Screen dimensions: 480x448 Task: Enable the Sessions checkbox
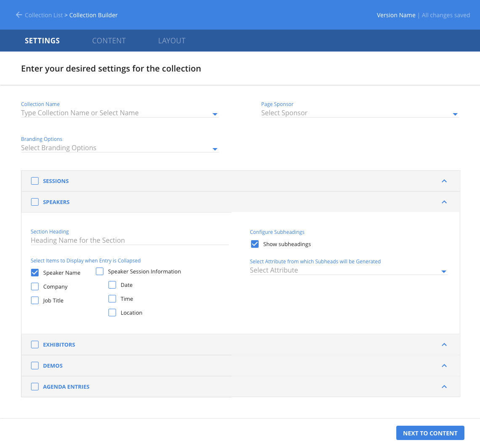(35, 181)
